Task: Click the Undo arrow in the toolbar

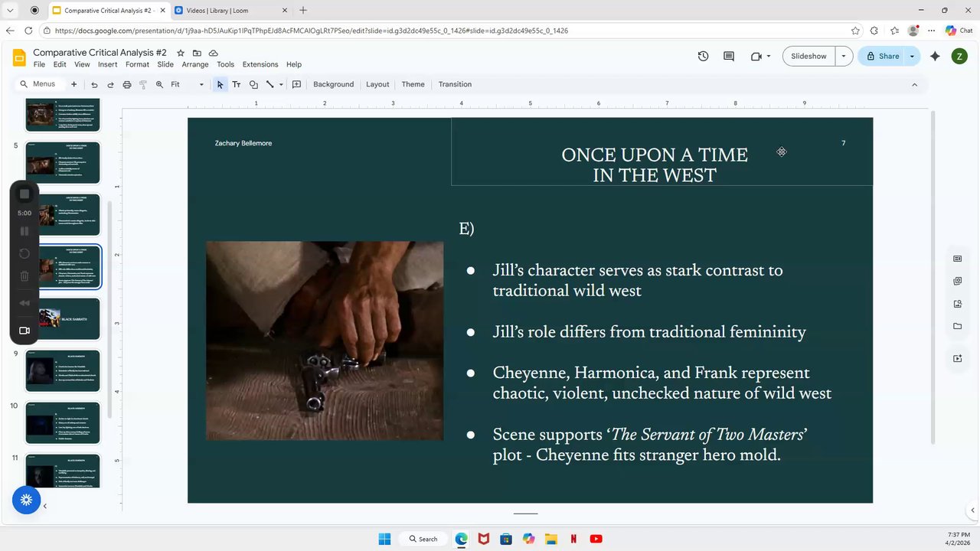Action: [94, 84]
